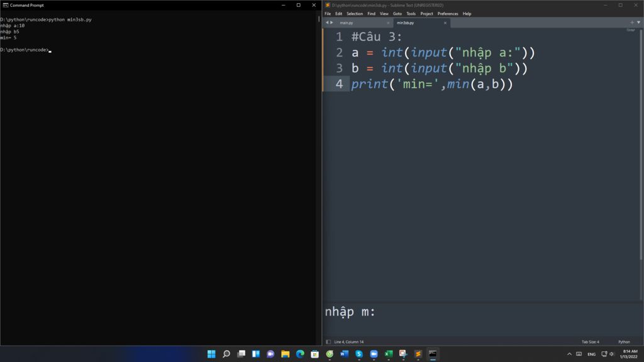The width and height of the screenshot is (644, 362).
Task: Switch to Microsoft Word in taskbar
Action: coord(345,354)
